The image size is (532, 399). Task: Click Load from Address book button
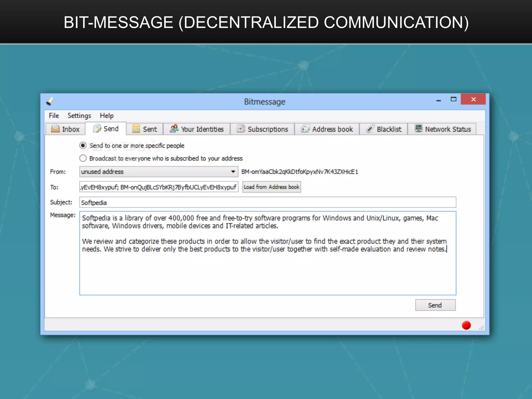pyautogui.click(x=272, y=187)
